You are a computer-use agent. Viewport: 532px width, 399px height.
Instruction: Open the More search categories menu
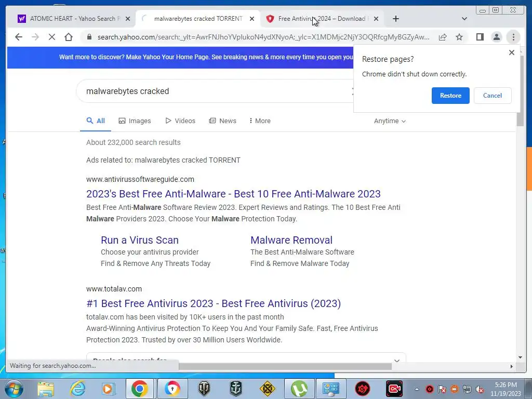click(260, 121)
